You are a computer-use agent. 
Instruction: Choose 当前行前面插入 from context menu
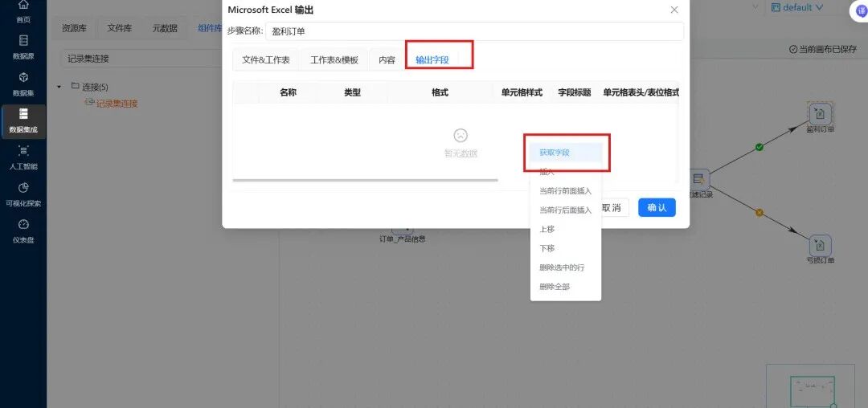pyautogui.click(x=566, y=190)
